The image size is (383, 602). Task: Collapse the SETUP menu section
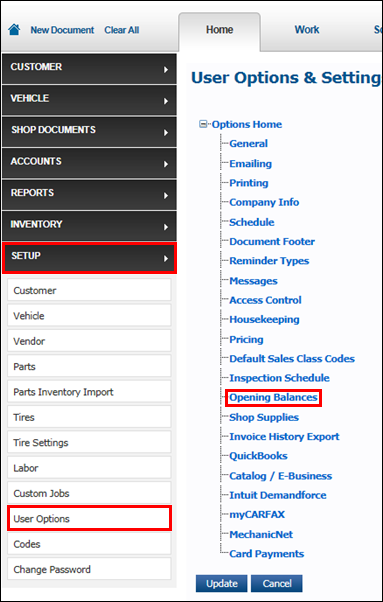(x=89, y=258)
